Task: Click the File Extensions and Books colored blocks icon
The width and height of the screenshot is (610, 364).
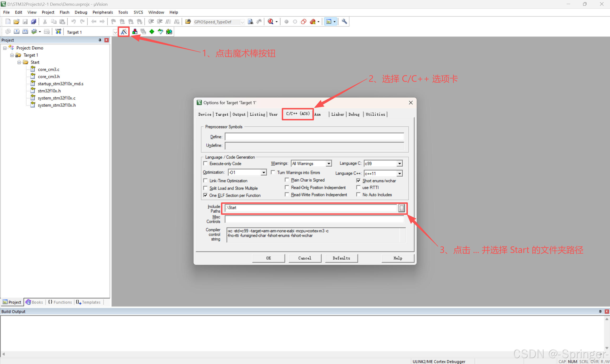Action: (135, 32)
